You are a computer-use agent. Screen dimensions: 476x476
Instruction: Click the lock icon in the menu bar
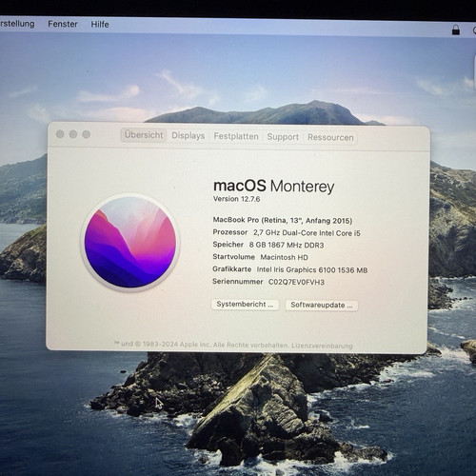(x=456, y=30)
